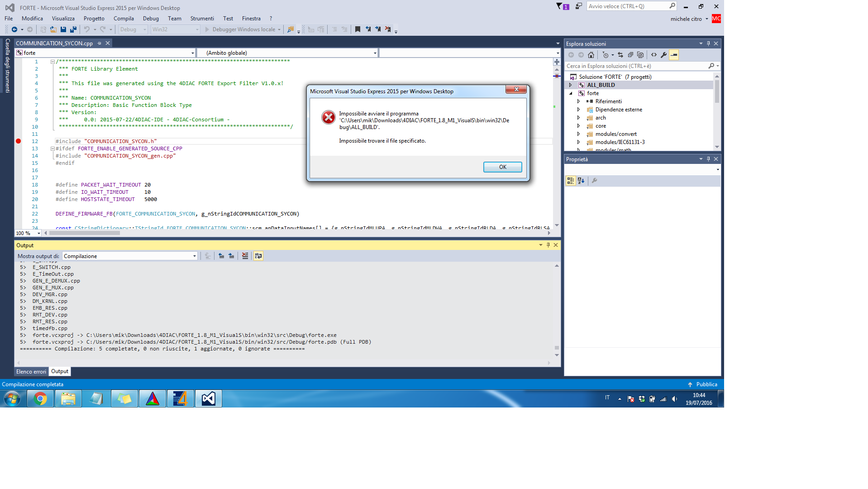Close the error dialog with X
This screenshot has height=489, width=868.
tap(516, 89)
